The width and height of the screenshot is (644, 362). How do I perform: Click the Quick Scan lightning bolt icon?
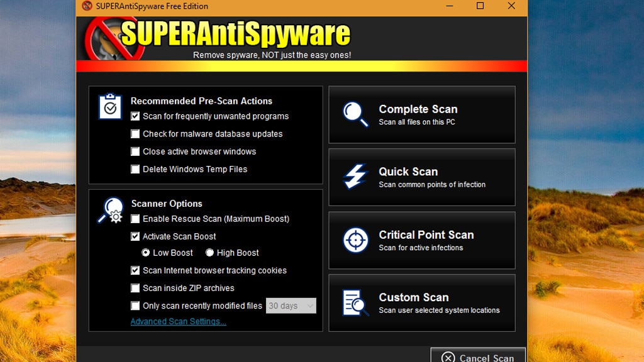pyautogui.click(x=355, y=177)
